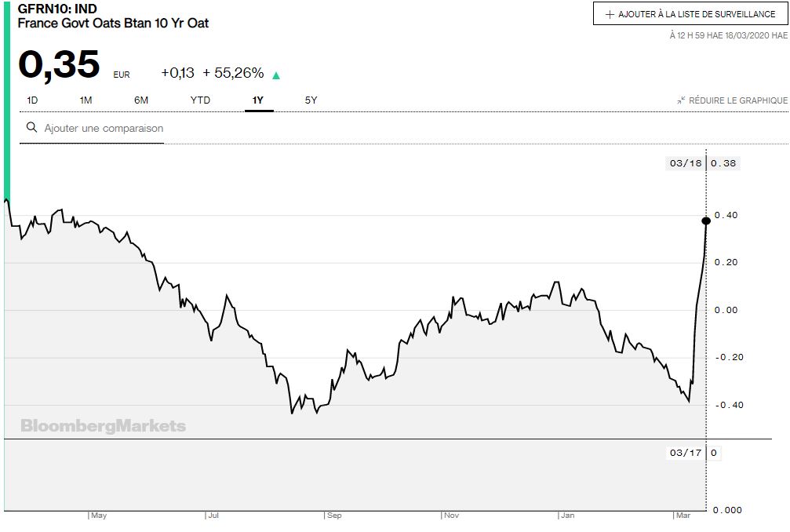Click the plus icon beside watchlist button
The image size is (790, 532).
point(610,15)
